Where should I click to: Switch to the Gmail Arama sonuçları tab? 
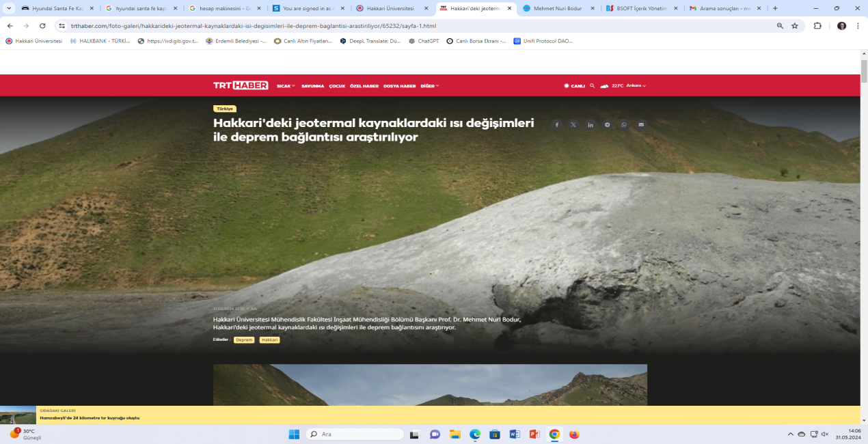725,8
